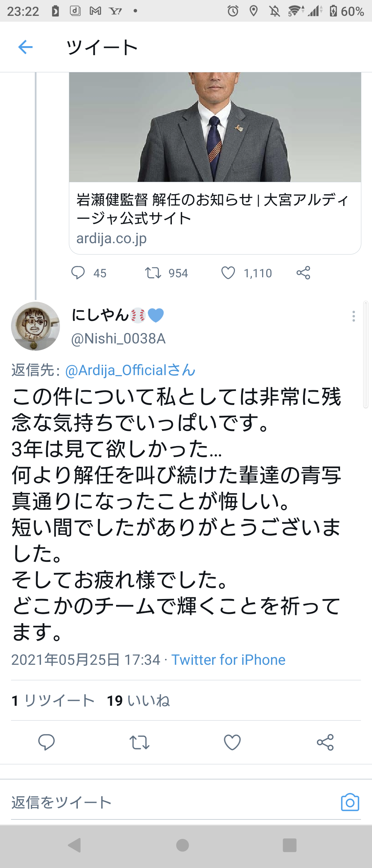Open にしやん's profile avatar

coord(35,326)
